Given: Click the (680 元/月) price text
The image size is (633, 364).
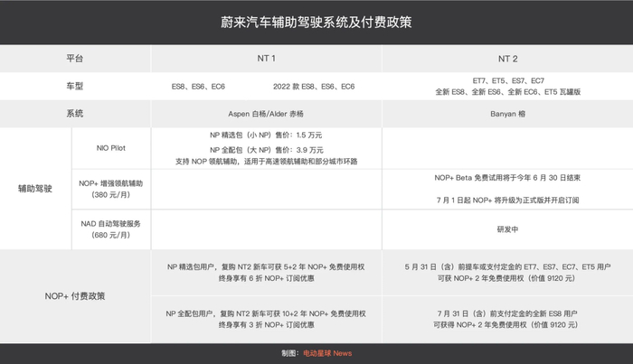Looking at the screenshot, I should (111, 235).
